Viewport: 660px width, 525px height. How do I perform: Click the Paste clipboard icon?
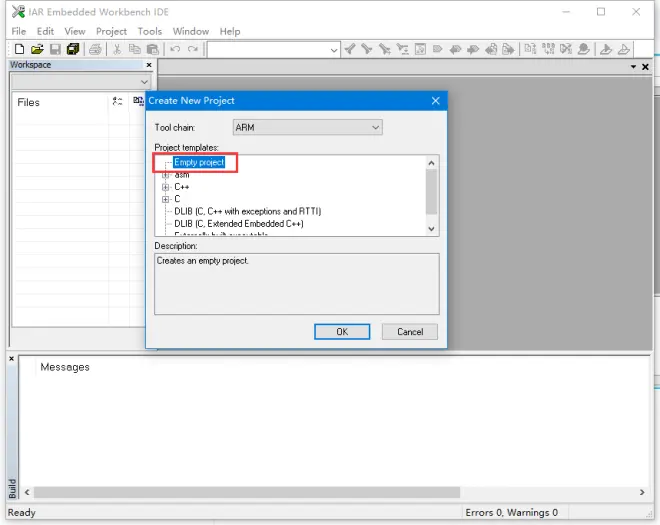pos(152,49)
